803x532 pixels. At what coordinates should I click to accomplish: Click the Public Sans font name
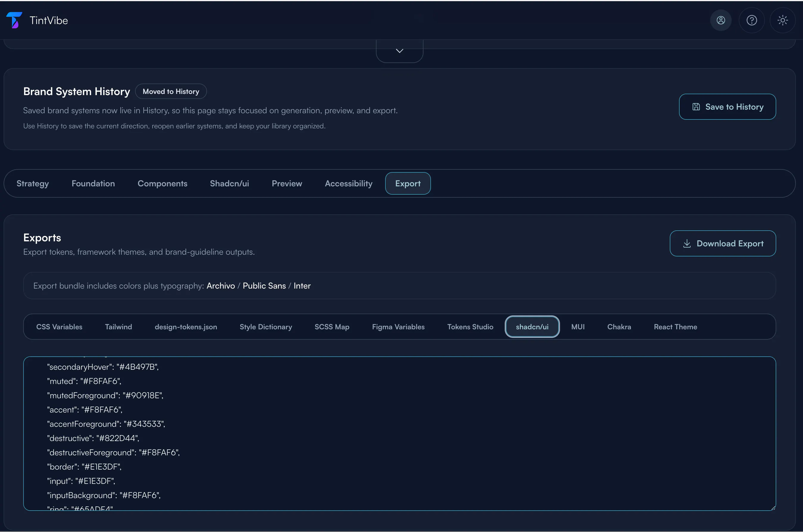pos(264,286)
